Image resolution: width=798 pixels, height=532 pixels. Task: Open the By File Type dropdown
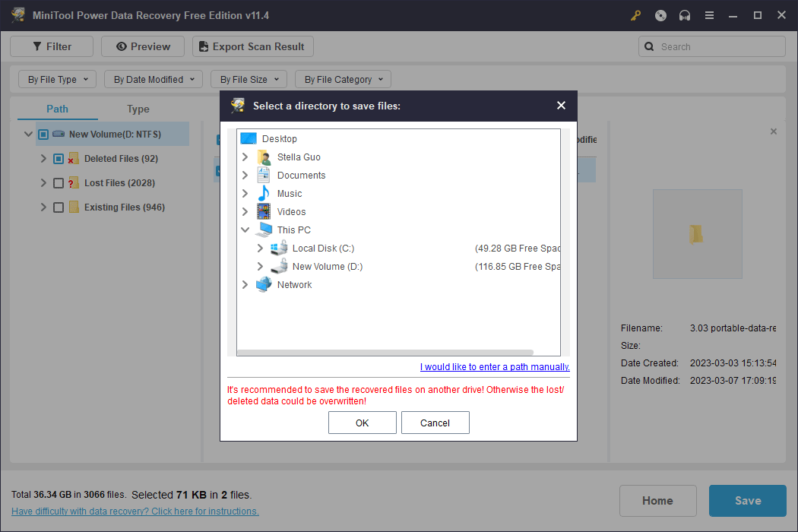(x=58, y=79)
